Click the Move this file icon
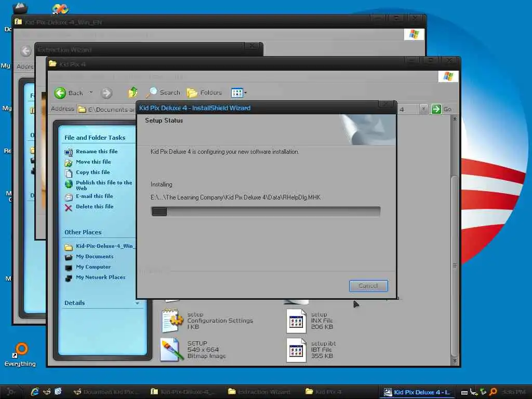 click(x=69, y=163)
